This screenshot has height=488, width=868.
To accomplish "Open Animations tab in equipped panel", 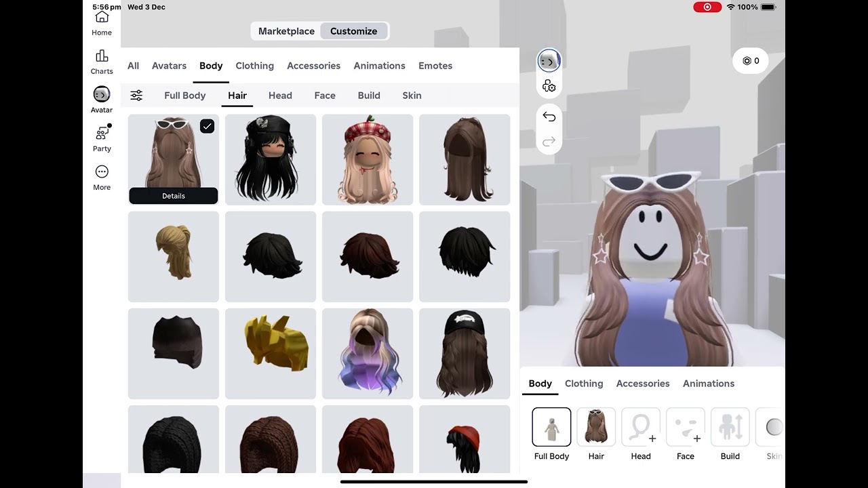I will pos(709,384).
